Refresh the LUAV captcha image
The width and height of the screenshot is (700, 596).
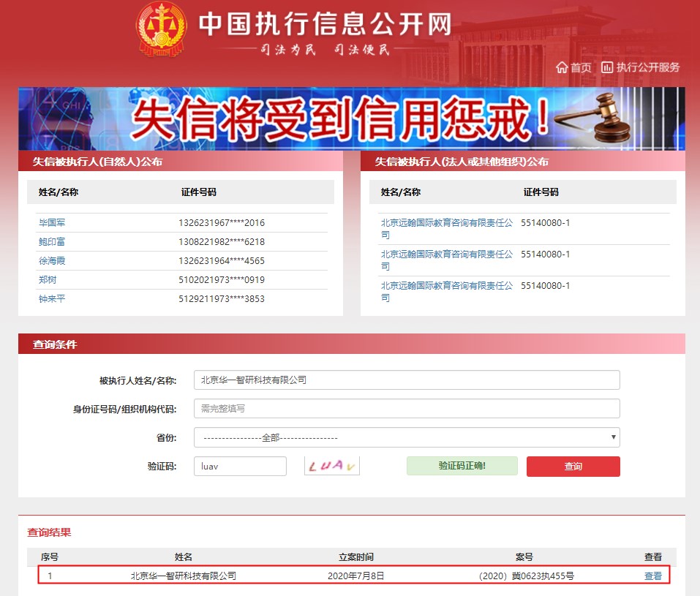point(332,467)
